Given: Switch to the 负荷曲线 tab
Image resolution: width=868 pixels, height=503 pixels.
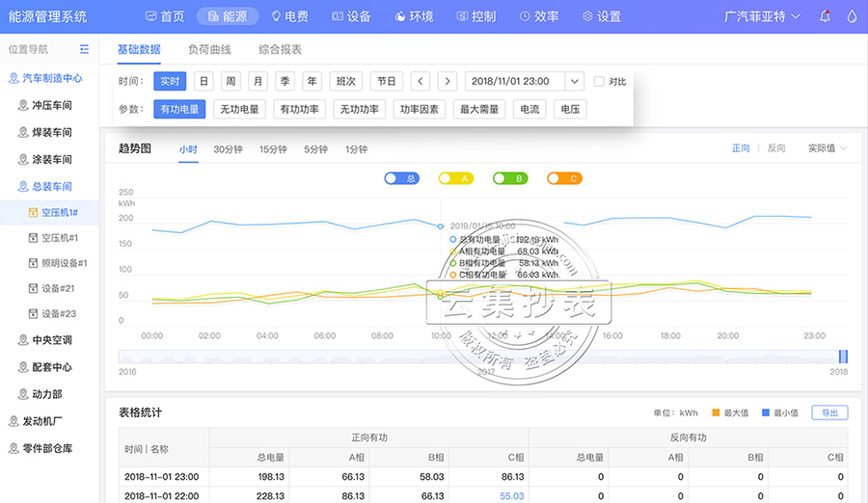Looking at the screenshot, I should [209, 49].
